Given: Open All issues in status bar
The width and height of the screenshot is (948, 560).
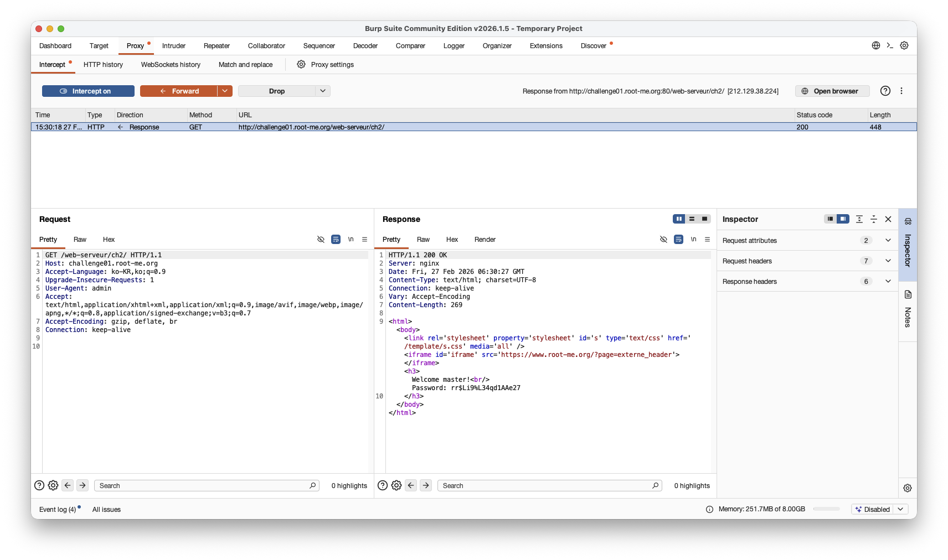Looking at the screenshot, I should pyautogui.click(x=106, y=509).
